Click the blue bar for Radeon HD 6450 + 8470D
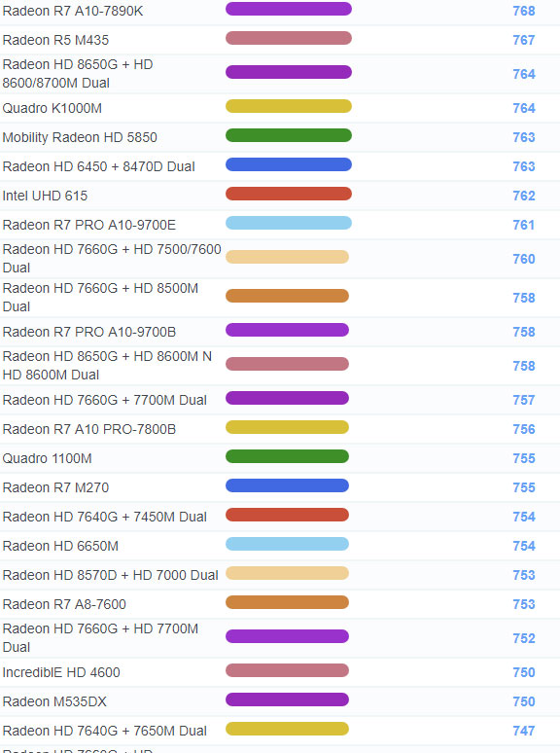560x753 pixels. pyautogui.click(x=289, y=165)
